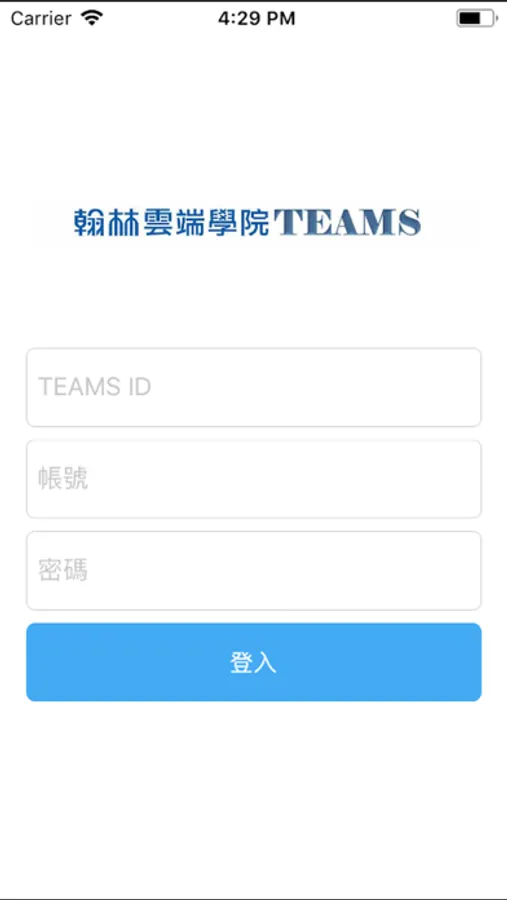Viewport: 507px width, 900px height.
Task: Click the TEAMS wordmark in the logo
Action: coord(347,223)
